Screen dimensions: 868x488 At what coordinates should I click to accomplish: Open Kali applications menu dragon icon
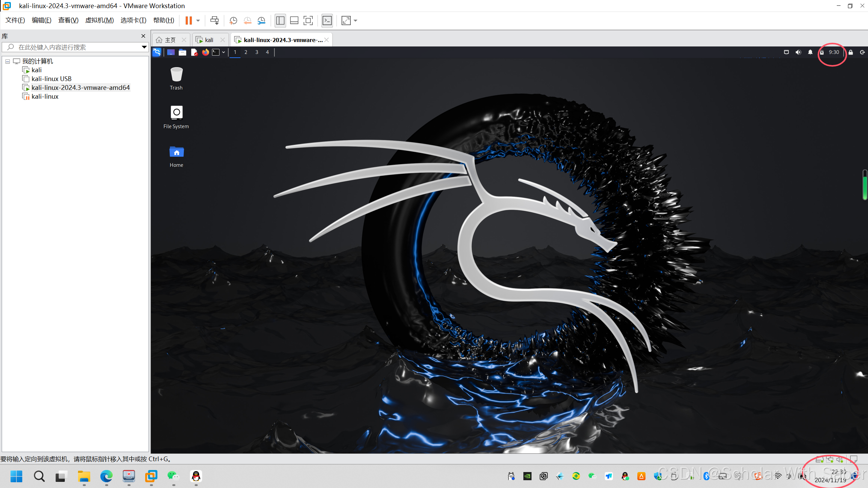pyautogui.click(x=157, y=52)
